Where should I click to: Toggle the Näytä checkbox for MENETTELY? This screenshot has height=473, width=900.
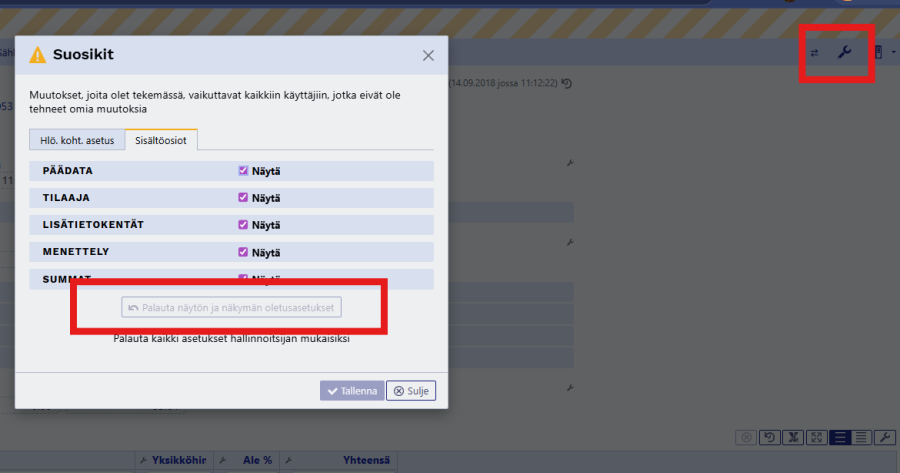(x=243, y=252)
